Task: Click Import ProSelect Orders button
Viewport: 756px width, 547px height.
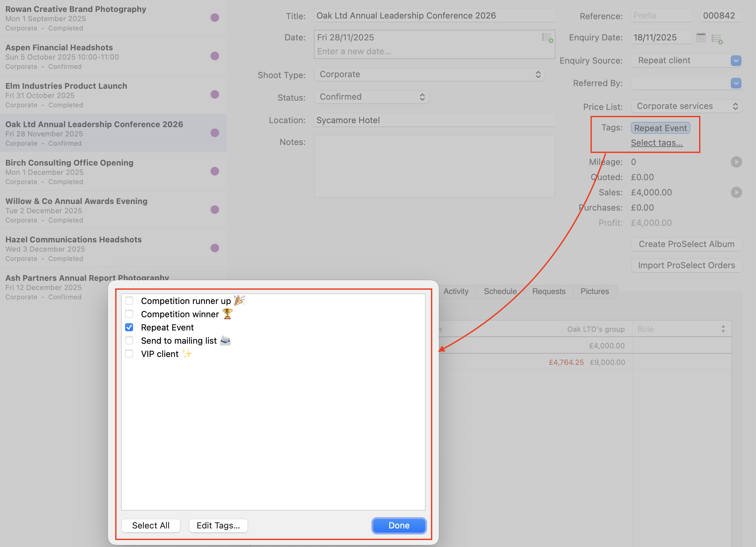Action: [686, 266]
